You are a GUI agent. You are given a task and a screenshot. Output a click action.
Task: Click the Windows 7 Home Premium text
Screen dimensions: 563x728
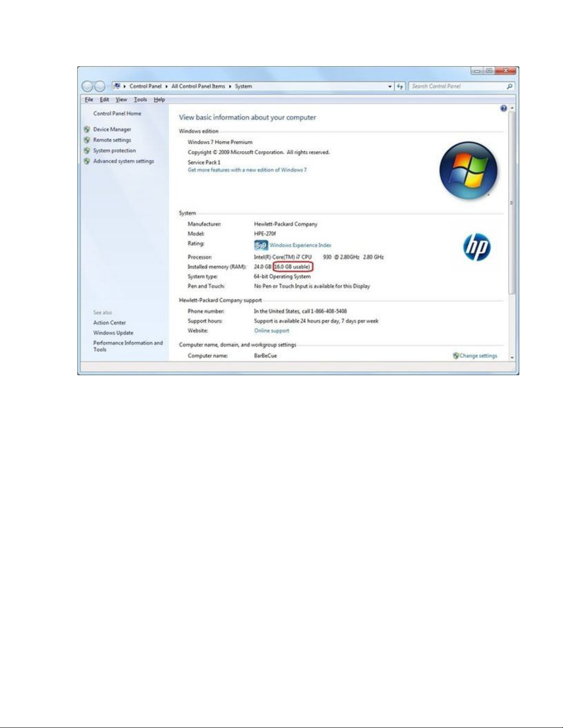[220, 142]
